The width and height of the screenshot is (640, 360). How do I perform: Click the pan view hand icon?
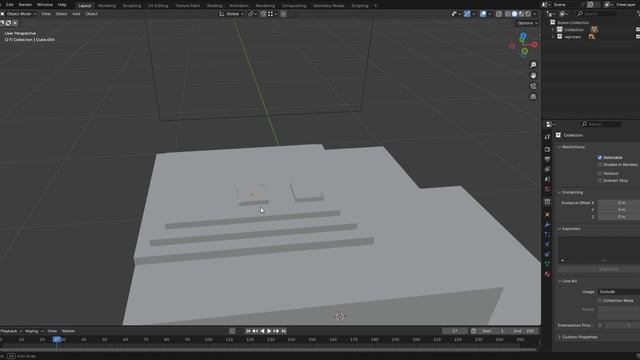click(533, 76)
